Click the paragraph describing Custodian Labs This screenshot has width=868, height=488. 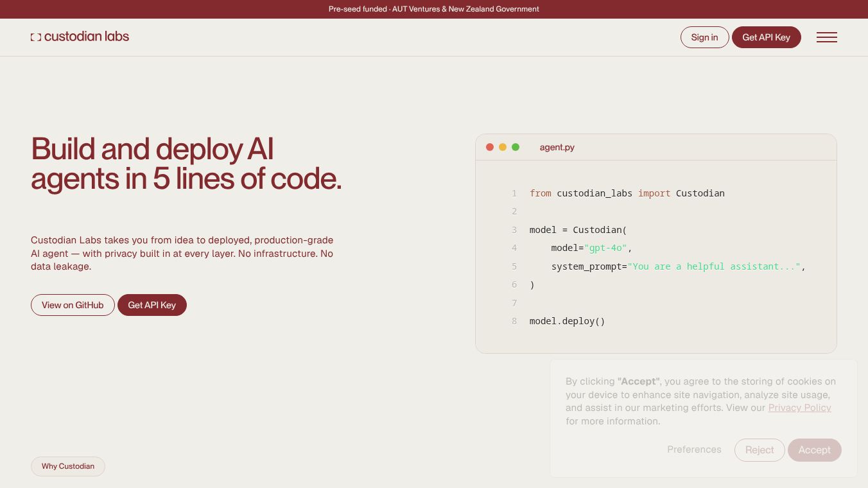click(x=182, y=253)
